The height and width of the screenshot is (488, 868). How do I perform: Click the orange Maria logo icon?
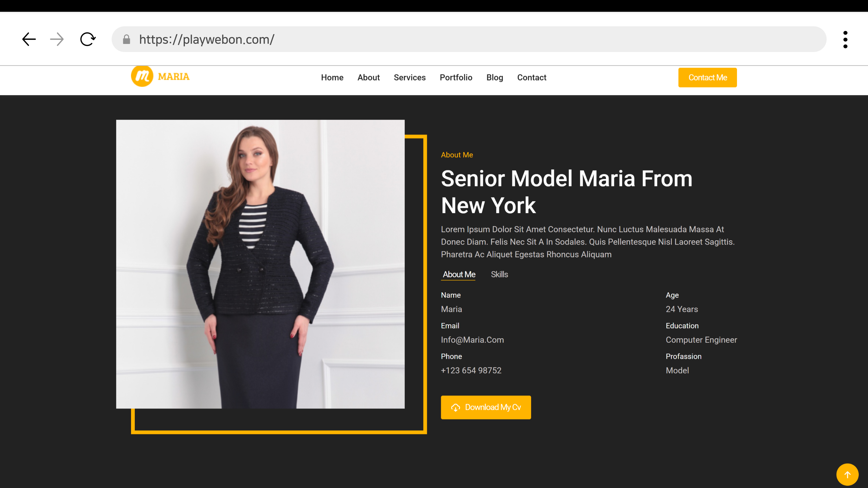tap(142, 76)
